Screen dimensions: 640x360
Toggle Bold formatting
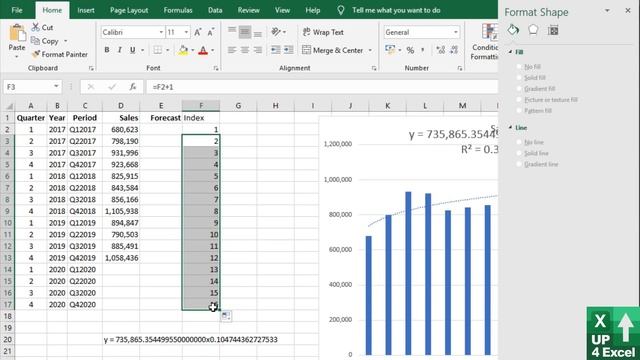[107, 50]
